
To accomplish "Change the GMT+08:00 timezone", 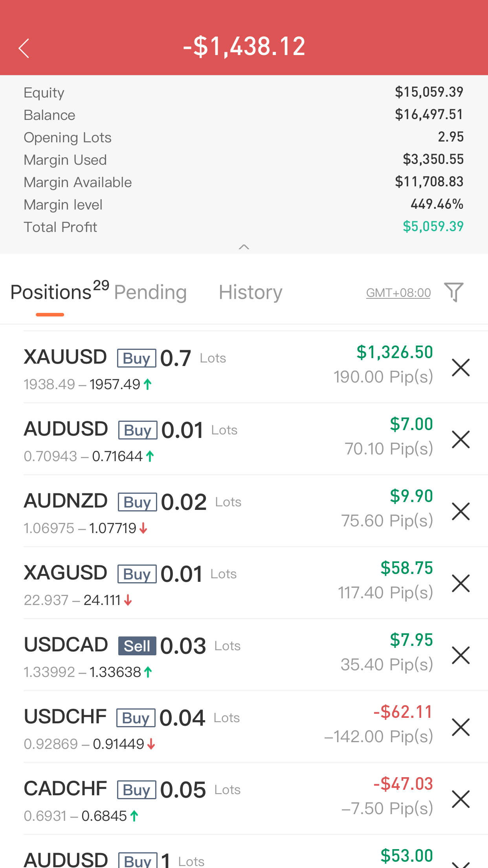I will click(398, 293).
